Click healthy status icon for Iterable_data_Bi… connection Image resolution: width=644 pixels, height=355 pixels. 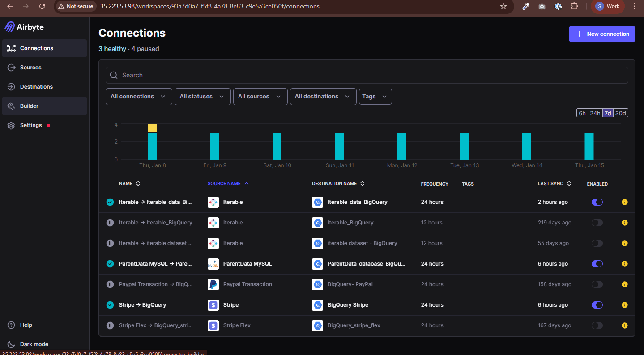pyautogui.click(x=110, y=202)
